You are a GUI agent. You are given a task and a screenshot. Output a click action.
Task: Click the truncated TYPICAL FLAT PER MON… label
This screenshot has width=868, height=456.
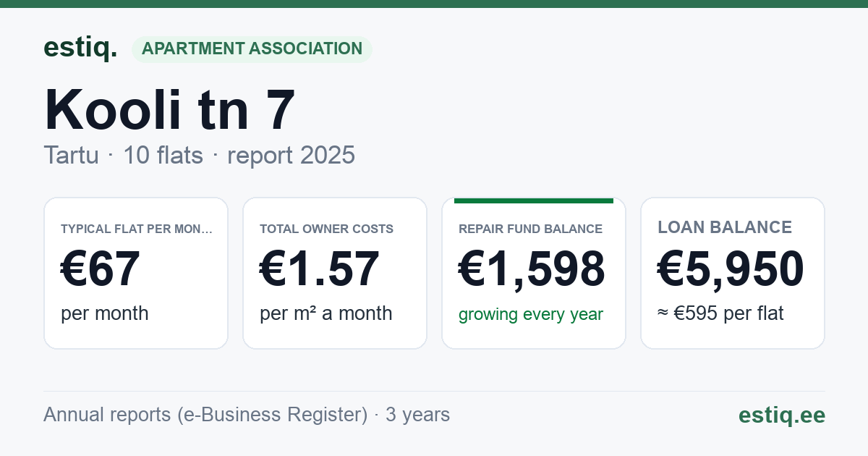pyautogui.click(x=137, y=229)
